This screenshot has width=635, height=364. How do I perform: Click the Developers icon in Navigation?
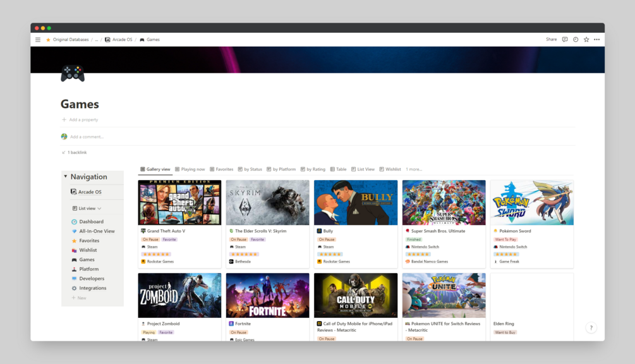coord(74,279)
